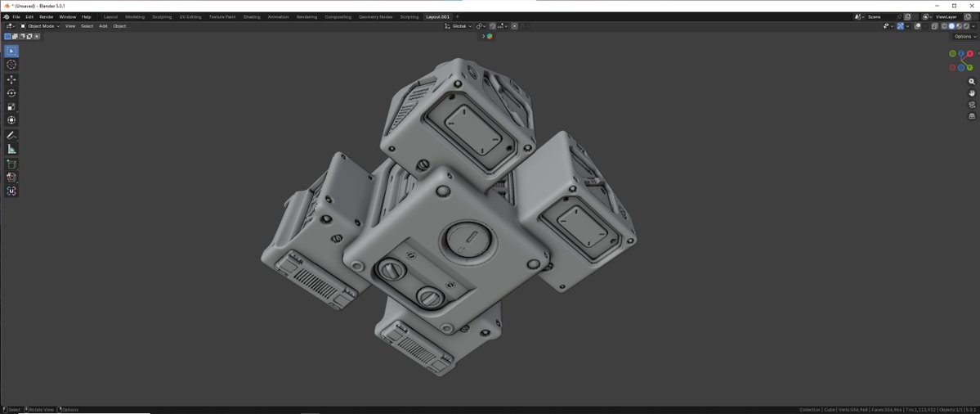
Task: Select the Rotate tool
Action: (x=11, y=92)
